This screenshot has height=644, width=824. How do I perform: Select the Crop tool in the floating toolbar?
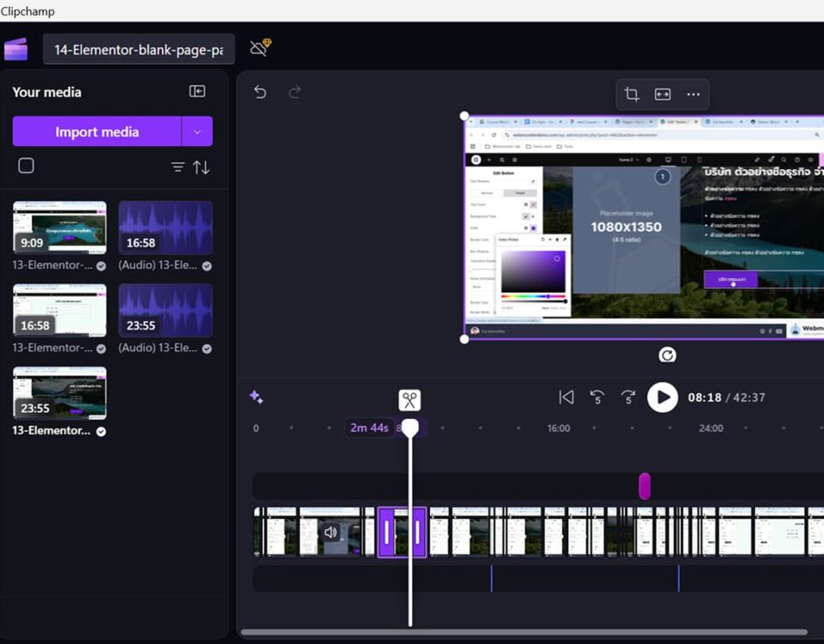(x=632, y=94)
